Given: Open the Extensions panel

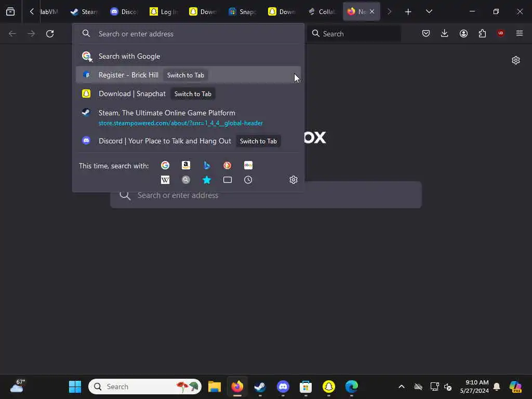Looking at the screenshot, I should click(482, 33).
